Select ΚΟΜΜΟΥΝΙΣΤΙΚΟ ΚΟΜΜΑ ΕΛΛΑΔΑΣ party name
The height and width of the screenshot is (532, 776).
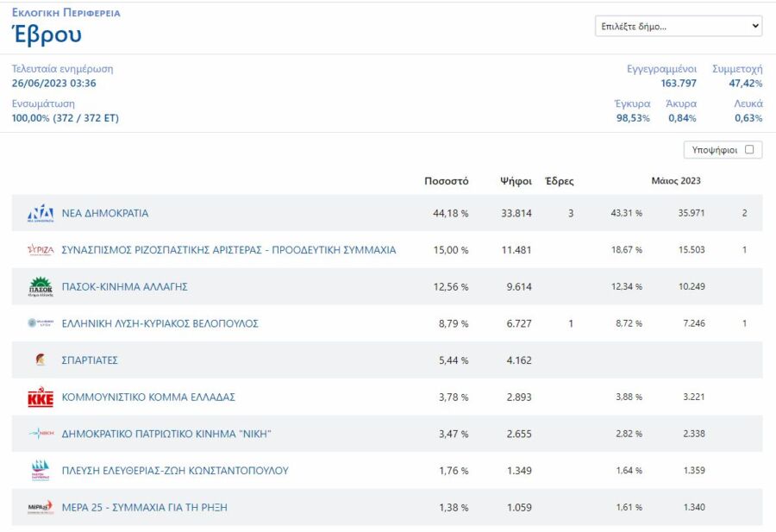(148, 397)
